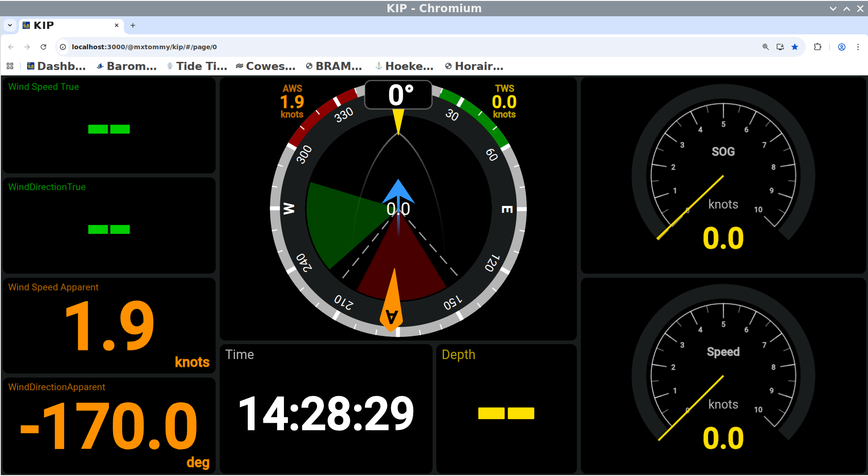Click the site information icon
Viewport: 868px width, 476px height.
pyautogui.click(x=63, y=47)
